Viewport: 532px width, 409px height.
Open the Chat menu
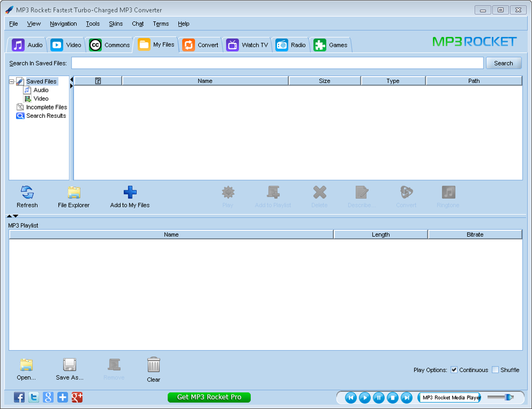pos(138,24)
